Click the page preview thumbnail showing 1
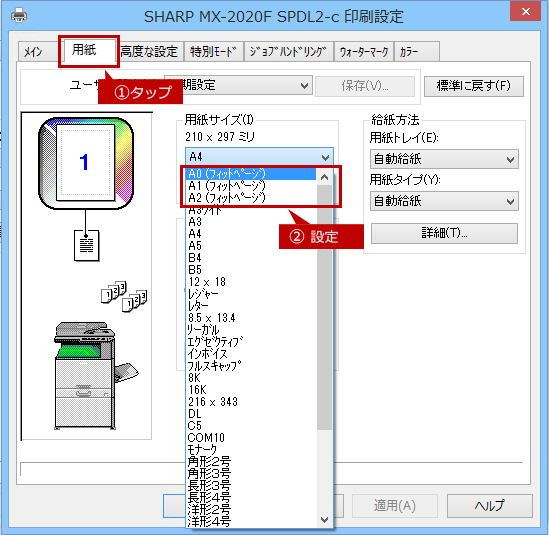 point(86,163)
